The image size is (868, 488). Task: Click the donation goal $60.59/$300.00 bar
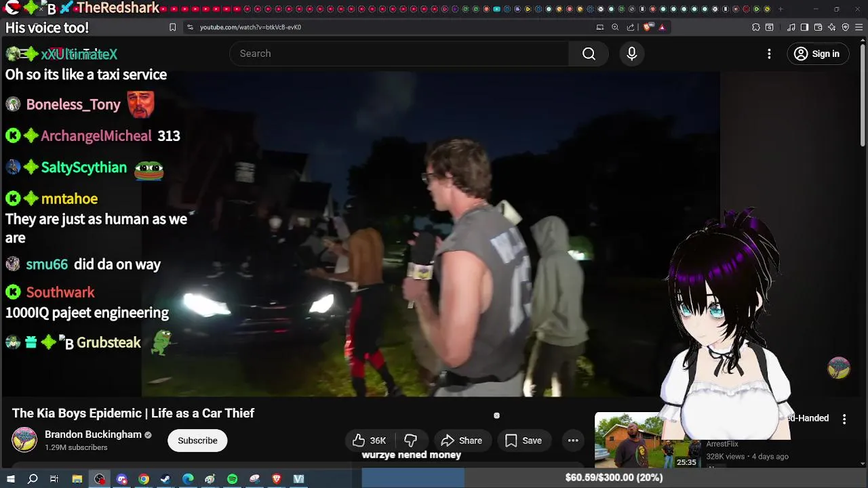click(614, 478)
